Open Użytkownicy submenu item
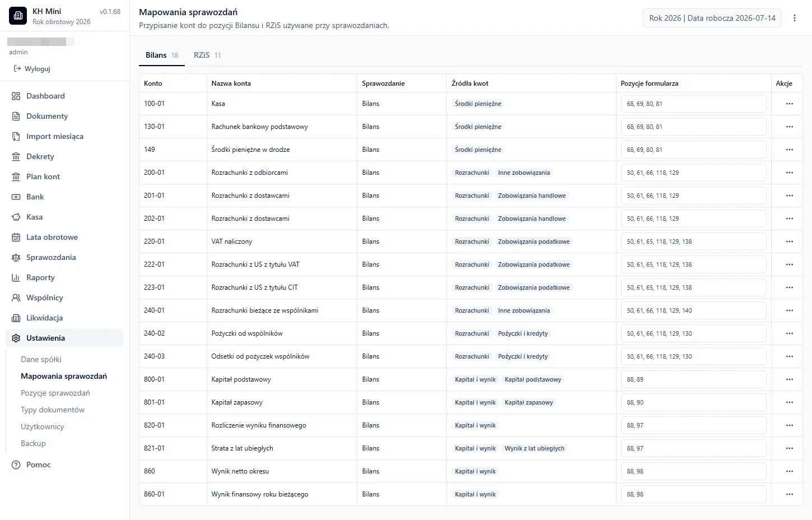The image size is (812, 520). coord(42,426)
